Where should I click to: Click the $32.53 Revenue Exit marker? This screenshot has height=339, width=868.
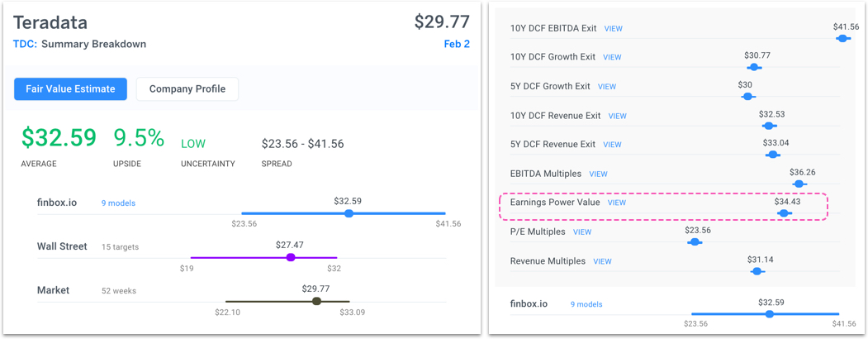coord(770,126)
